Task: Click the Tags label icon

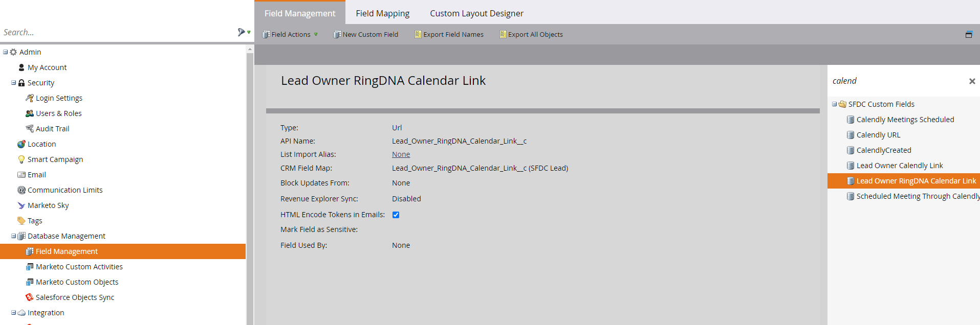Action: pyautogui.click(x=21, y=221)
